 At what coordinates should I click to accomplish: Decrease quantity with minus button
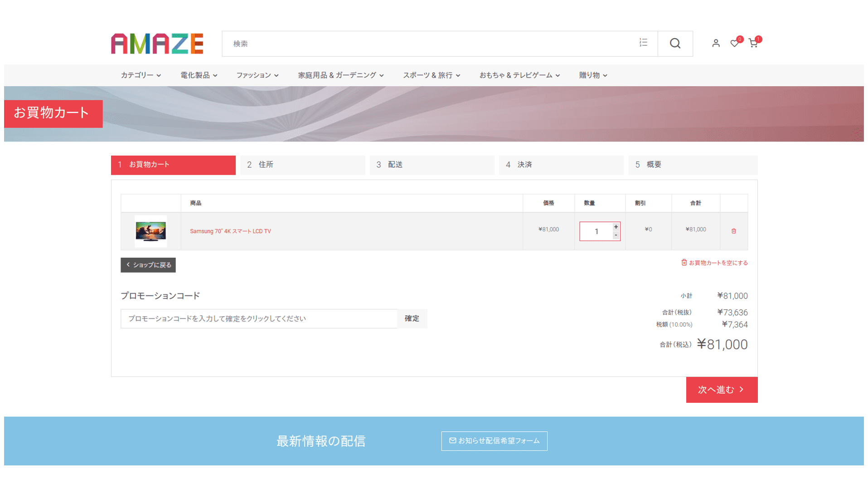(x=616, y=235)
